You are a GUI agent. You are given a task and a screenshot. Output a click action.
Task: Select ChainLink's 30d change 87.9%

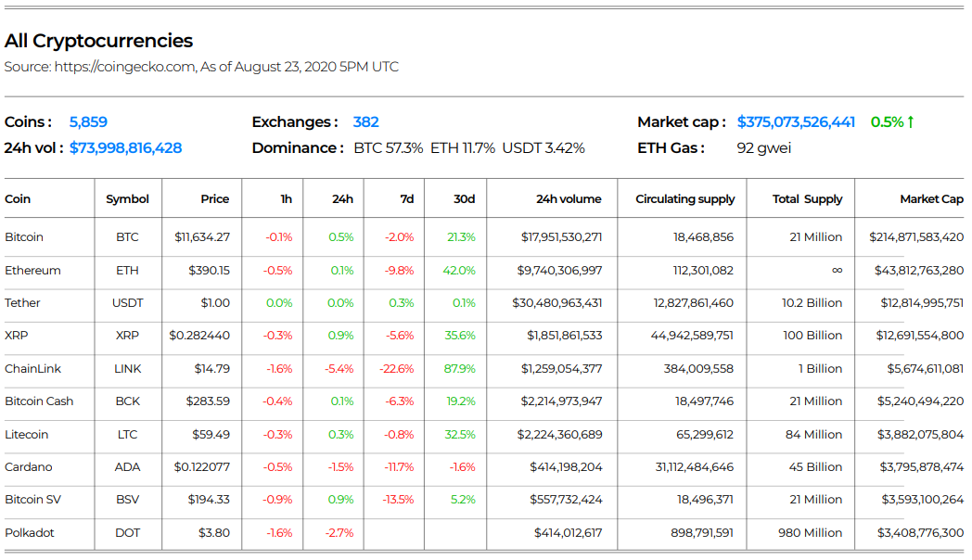click(x=460, y=369)
